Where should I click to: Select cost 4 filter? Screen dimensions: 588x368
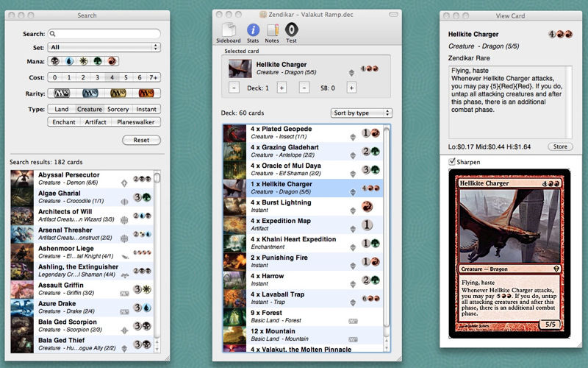(x=112, y=77)
